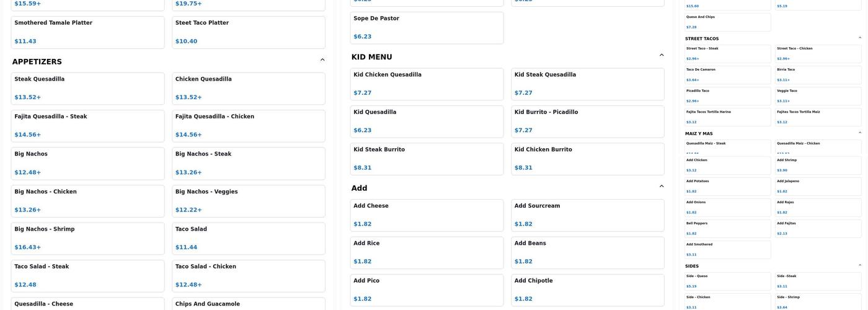The height and width of the screenshot is (310, 868).
Task: Collapse the SIDES section chevron
Action: click(860, 265)
